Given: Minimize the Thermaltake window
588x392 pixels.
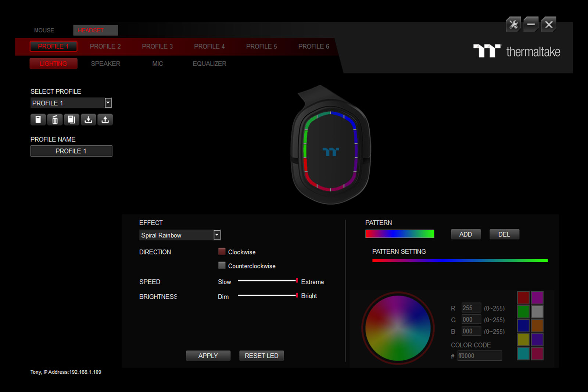Looking at the screenshot, I should click(x=531, y=25).
